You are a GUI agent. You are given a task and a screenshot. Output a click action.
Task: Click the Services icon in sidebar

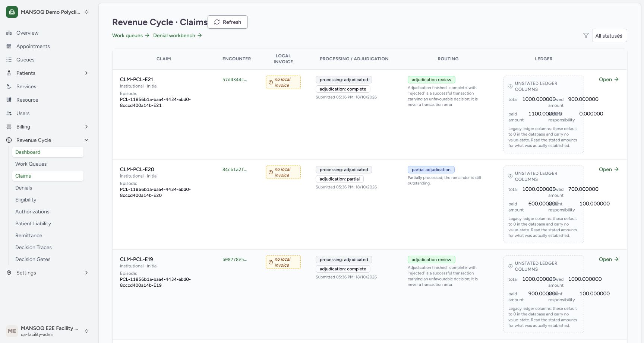pos(9,87)
